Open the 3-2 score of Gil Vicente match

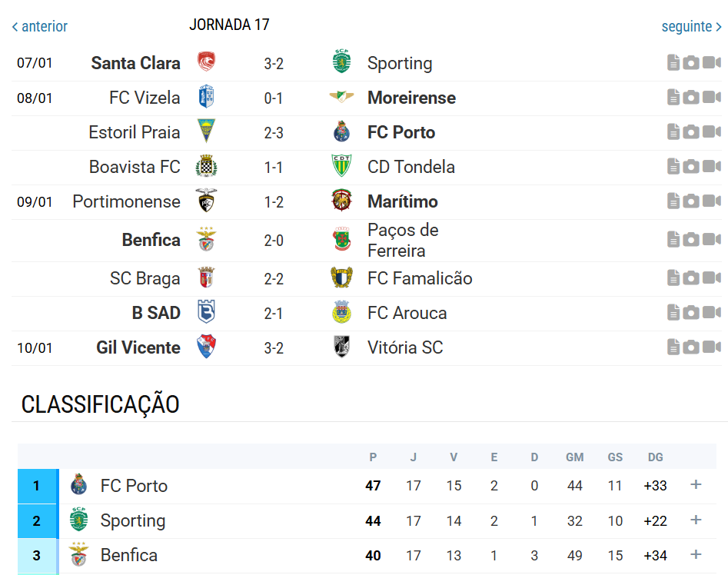(274, 348)
